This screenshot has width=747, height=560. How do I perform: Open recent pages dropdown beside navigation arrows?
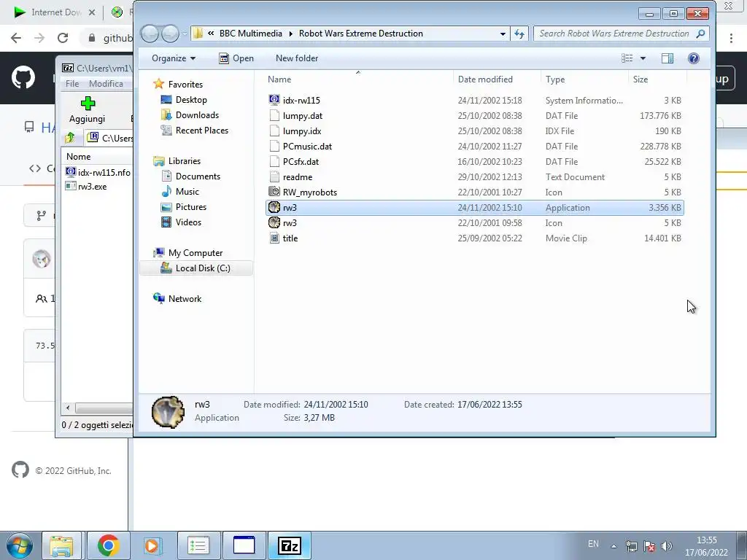[x=185, y=34]
